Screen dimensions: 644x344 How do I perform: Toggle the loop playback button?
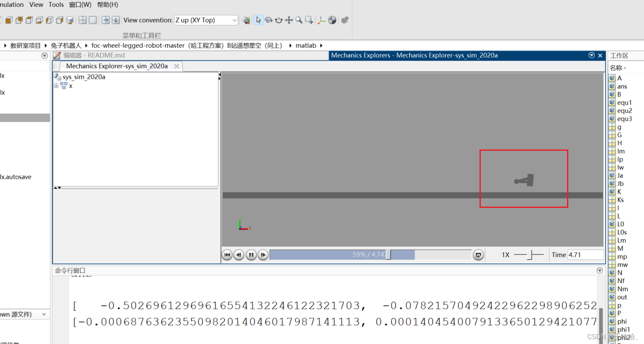(x=478, y=255)
